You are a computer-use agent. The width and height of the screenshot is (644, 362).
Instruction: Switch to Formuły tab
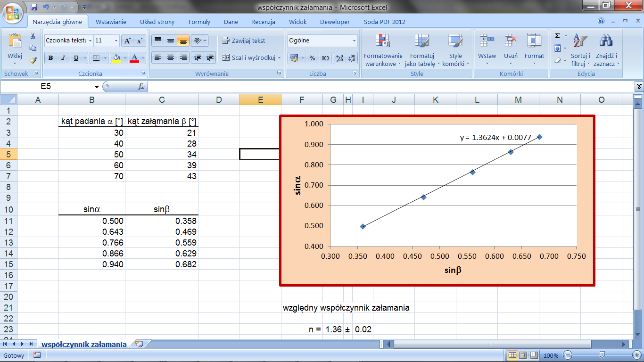(199, 22)
